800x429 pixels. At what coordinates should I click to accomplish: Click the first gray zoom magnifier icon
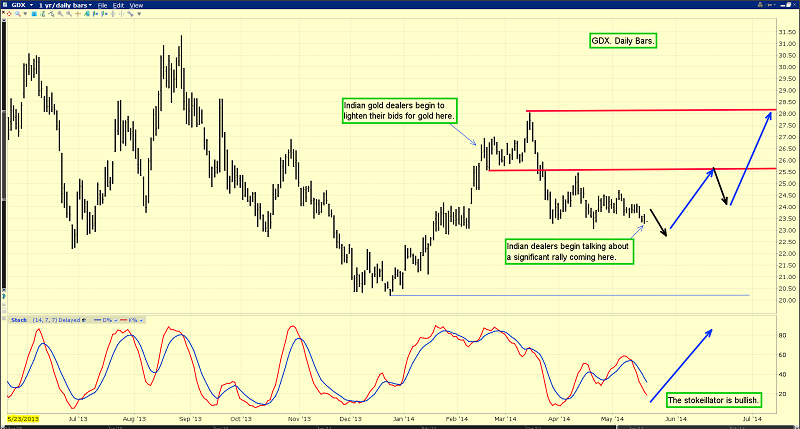[60, 14]
